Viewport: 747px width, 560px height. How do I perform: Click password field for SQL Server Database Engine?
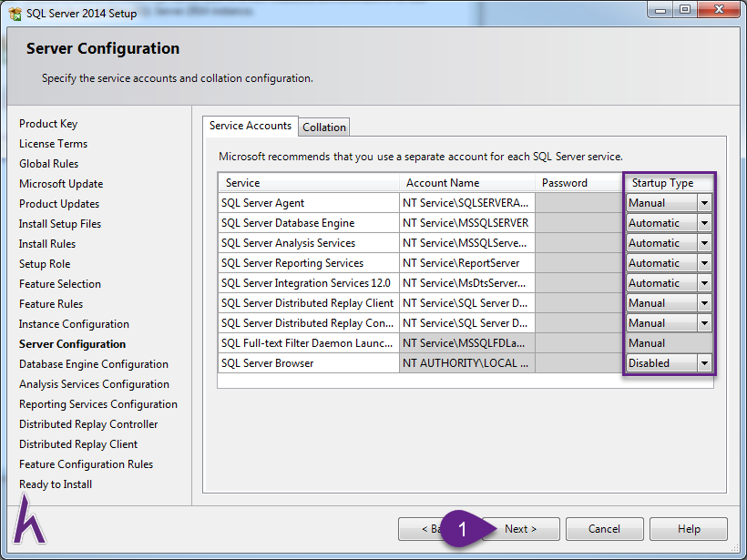(579, 223)
